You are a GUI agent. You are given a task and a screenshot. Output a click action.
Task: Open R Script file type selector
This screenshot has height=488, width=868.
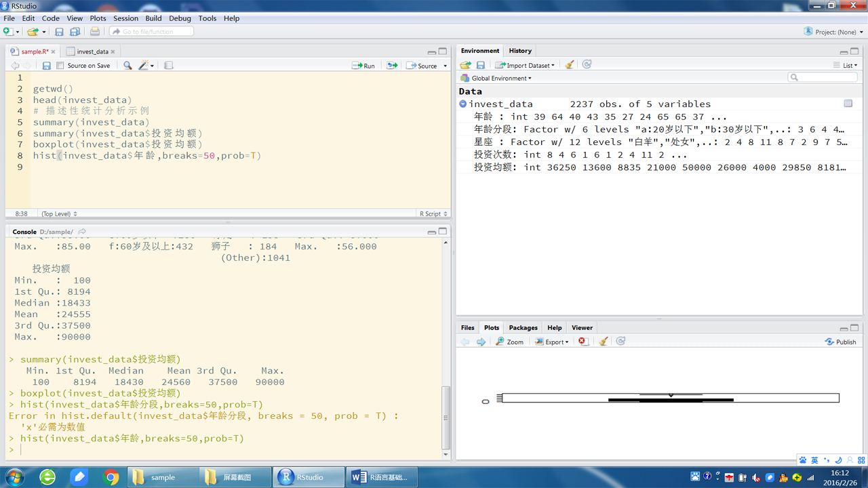(433, 213)
